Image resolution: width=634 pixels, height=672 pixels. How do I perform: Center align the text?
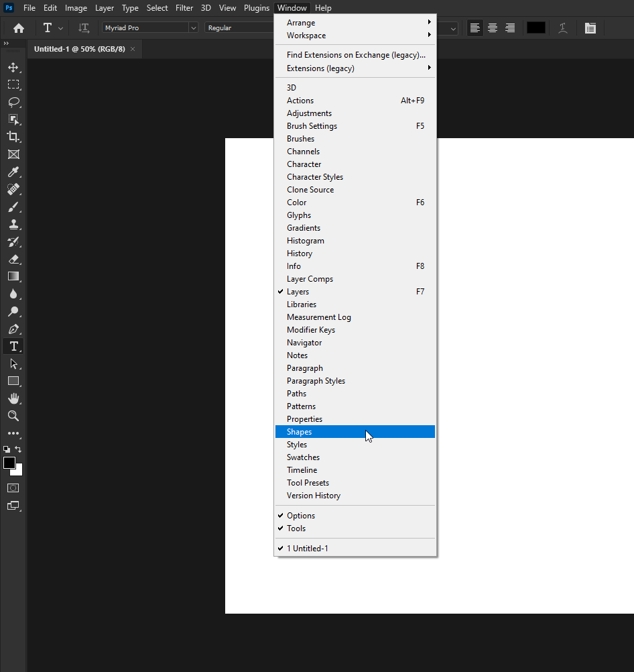492,27
